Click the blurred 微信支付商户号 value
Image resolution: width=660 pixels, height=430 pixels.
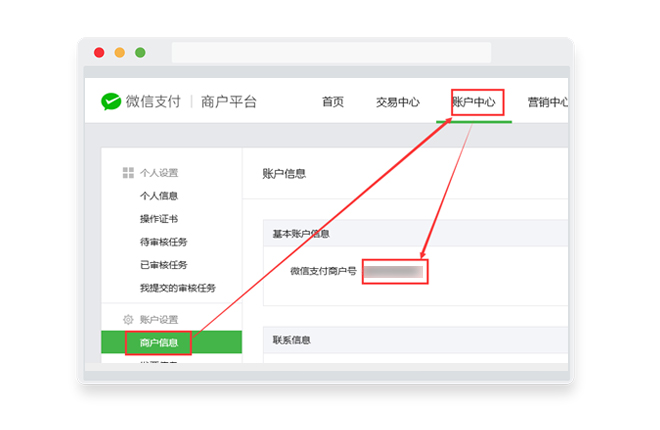click(x=393, y=271)
